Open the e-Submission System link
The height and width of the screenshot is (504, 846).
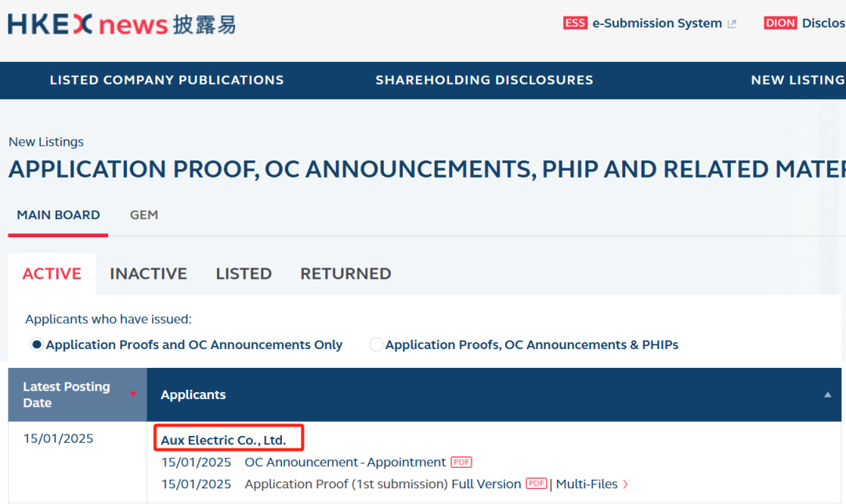click(x=656, y=23)
